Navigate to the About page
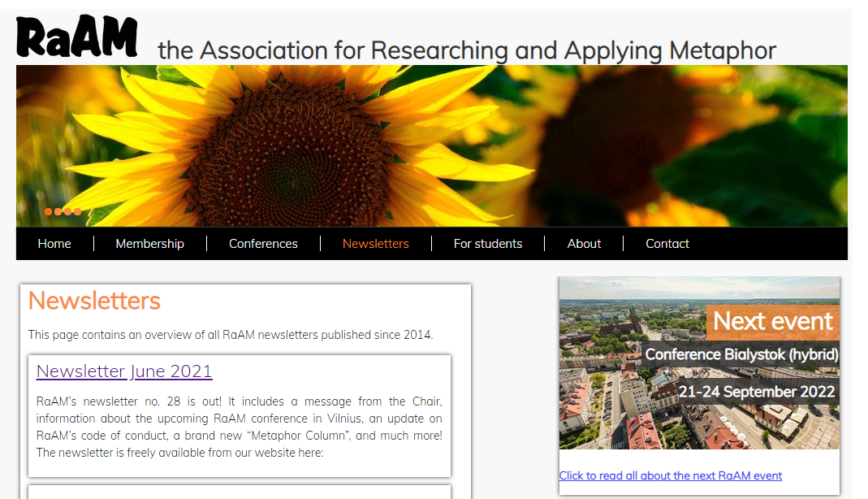Viewport: 868px width, 499px height. [584, 244]
